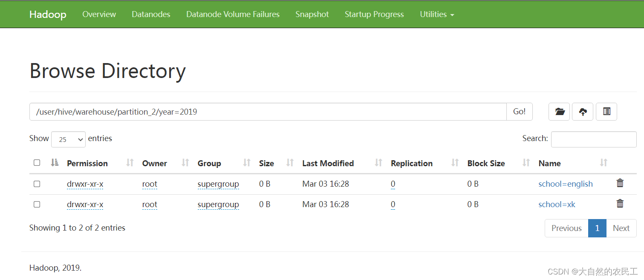Viewport: 644px width, 280px height.
Task: Click the sort icon beside the select-all checkbox
Action: (x=54, y=162)
